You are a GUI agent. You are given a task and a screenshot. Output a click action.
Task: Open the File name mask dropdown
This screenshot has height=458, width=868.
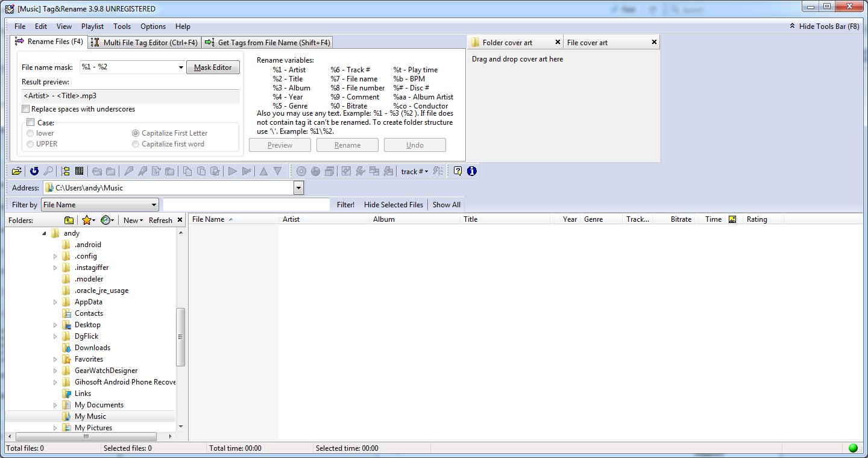click(180, 67)
